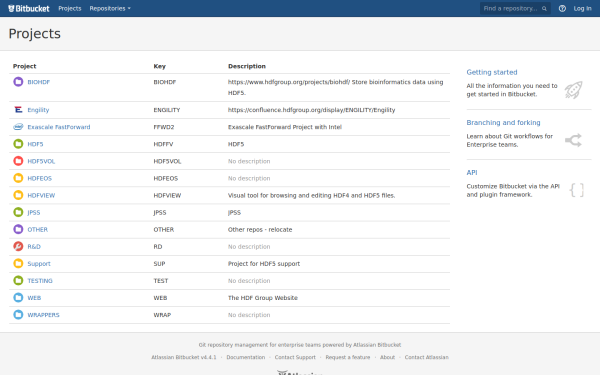600x375 pixels.
Task: Click the Log In link
Action: [582, 8]
